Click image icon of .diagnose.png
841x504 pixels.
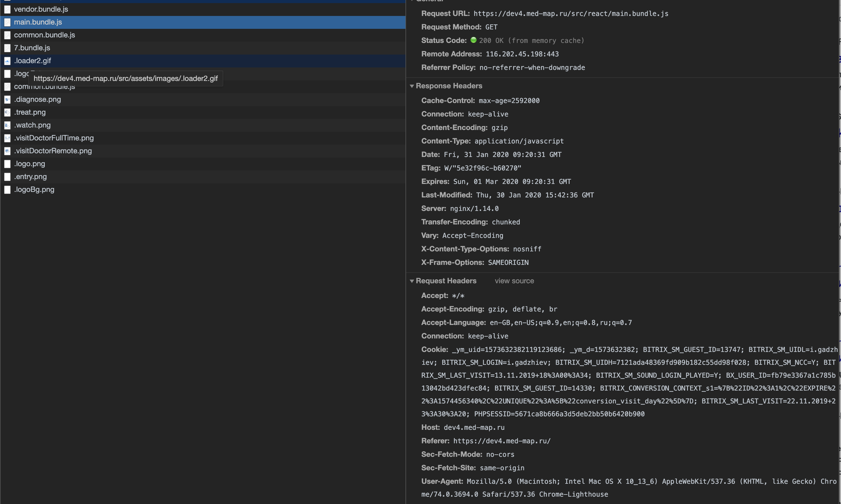[7, 100]
